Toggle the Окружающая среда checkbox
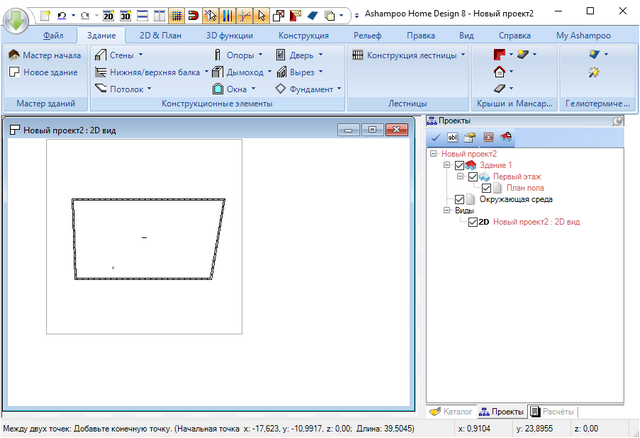The width and height of the screenshot is (640, 438). pyautogui.click(x=460, y=199)
